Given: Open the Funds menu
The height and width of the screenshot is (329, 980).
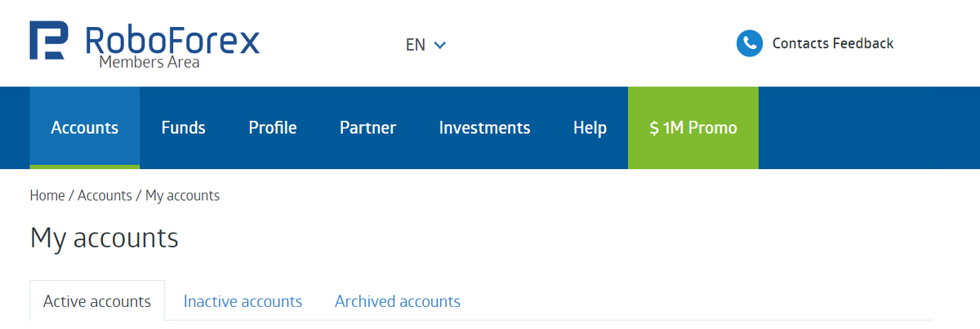Looking at the screenshot, I should (184, 127).
